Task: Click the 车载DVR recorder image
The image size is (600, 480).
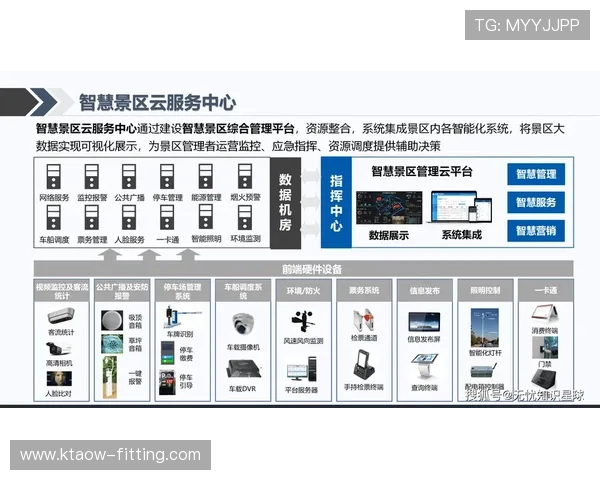Action: (243, 370)
